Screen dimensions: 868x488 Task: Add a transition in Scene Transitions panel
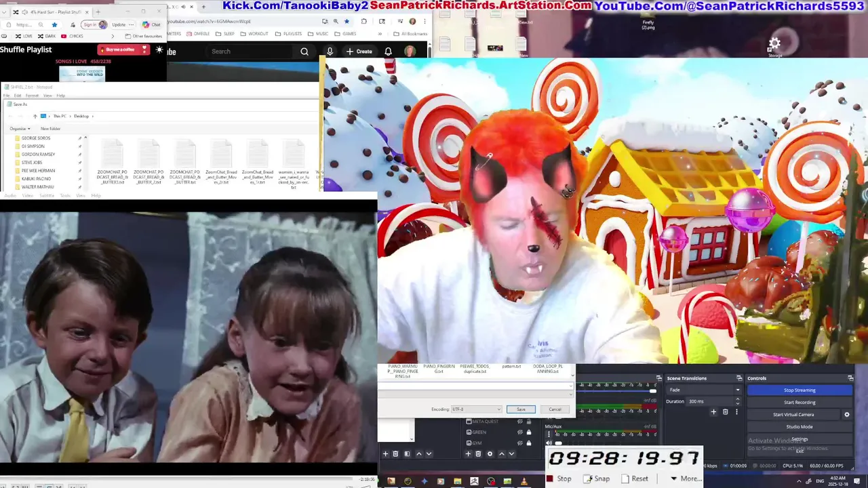pos(713,411)
